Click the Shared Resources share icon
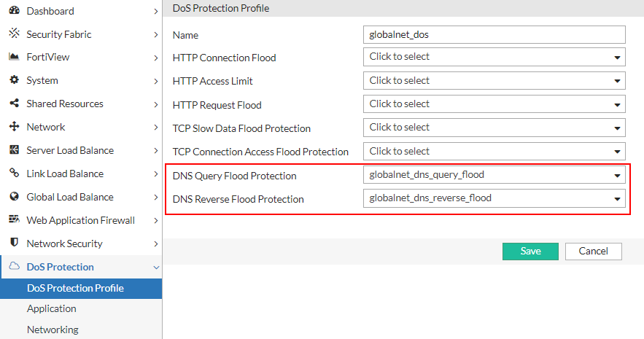 point(13,104)
